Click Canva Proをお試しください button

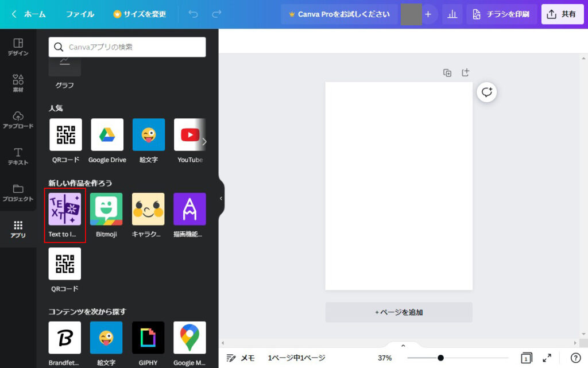point(339,14)
